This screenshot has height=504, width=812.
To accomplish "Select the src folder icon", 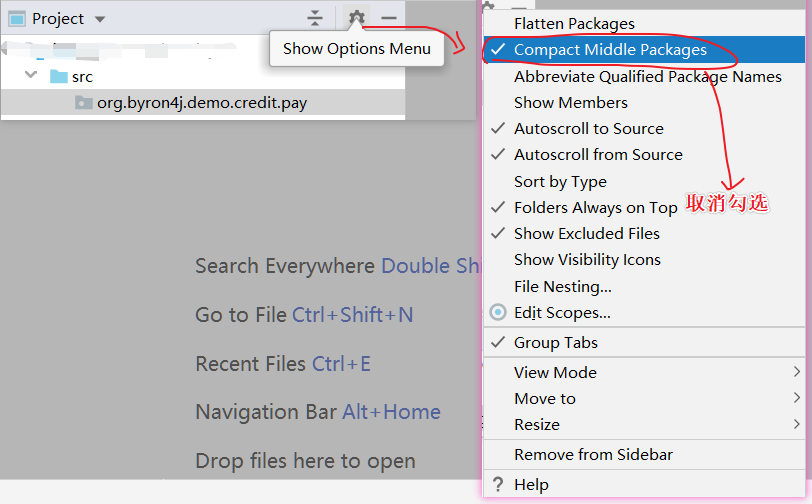I will tap(59, 77).
